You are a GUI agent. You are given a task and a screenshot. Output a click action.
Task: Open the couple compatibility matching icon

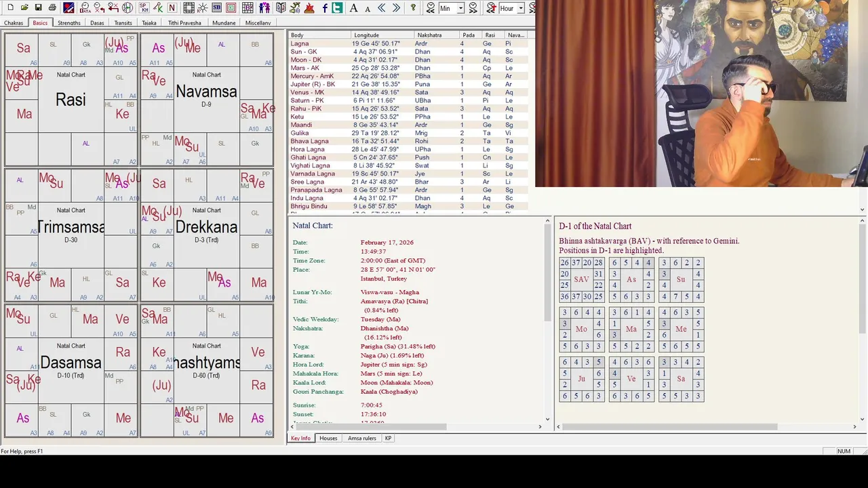[264, 7]
